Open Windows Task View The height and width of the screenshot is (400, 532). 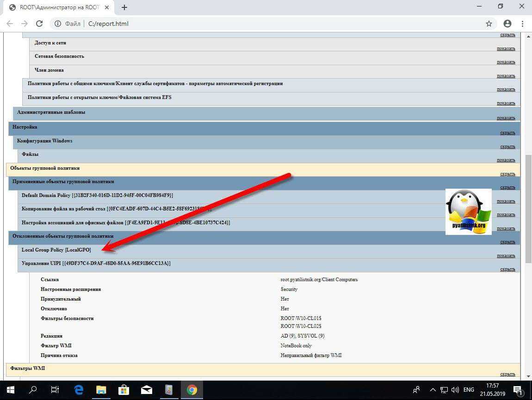[55, 389]
